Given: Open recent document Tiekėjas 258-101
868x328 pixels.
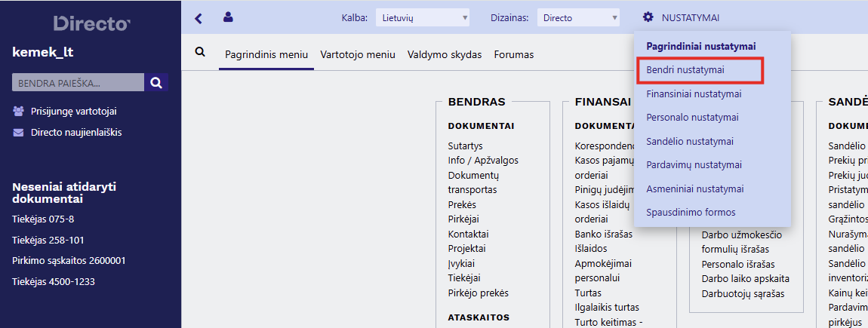Looking at the screenshot, I should point(48,240).
